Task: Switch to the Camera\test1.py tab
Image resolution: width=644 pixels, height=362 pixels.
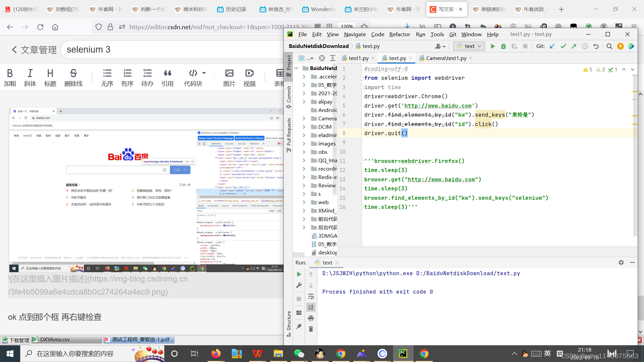Action: [x=446, y=58]
